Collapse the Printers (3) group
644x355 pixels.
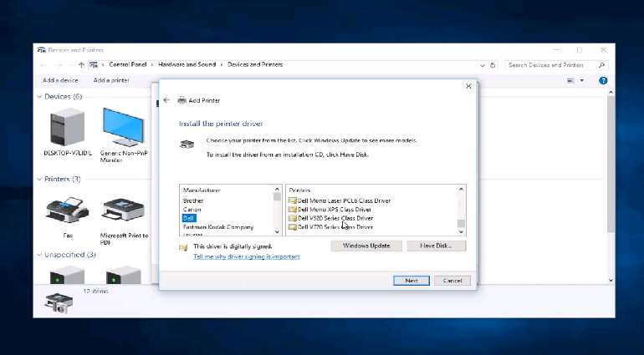(39, 180)
